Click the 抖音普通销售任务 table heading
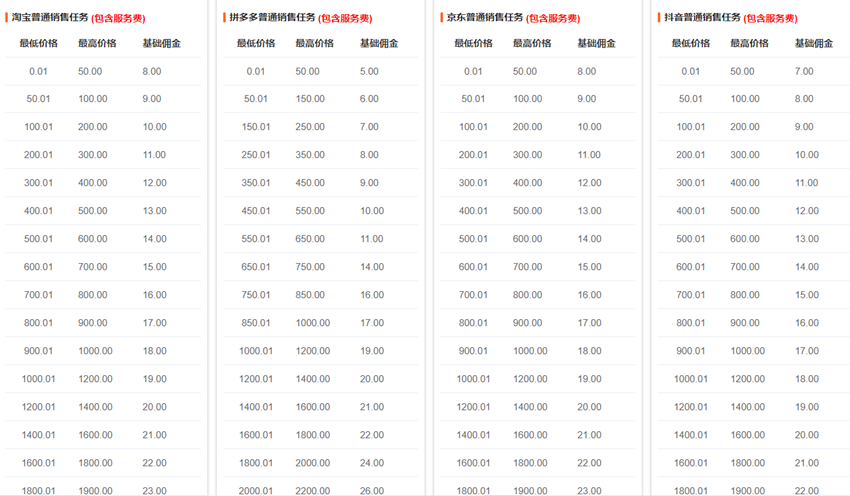The height and width of the screenshot is (496, 850). tap(703, 17)
